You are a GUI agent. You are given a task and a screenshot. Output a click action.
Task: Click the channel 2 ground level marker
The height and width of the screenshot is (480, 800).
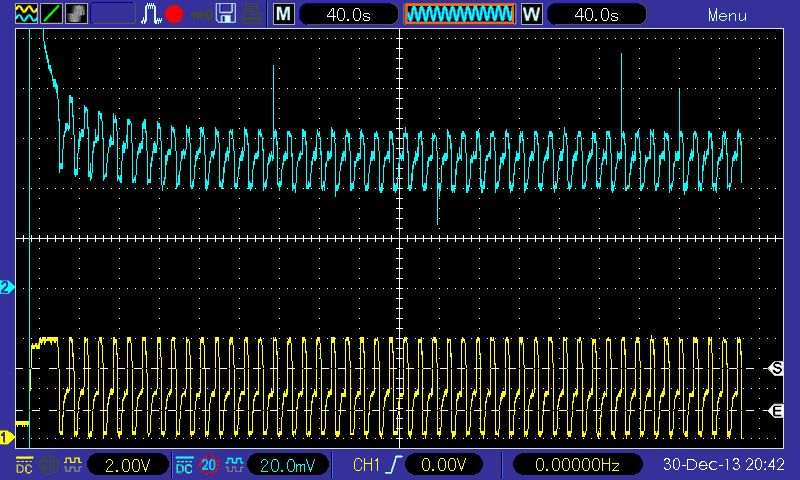point(7,287)
